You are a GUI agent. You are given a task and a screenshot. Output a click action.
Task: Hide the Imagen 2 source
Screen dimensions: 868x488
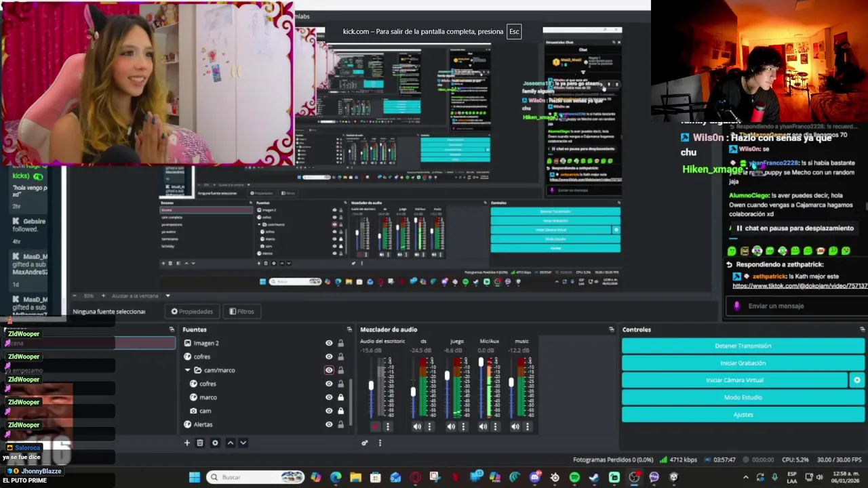pyautogui.click(x=329, y=343)
